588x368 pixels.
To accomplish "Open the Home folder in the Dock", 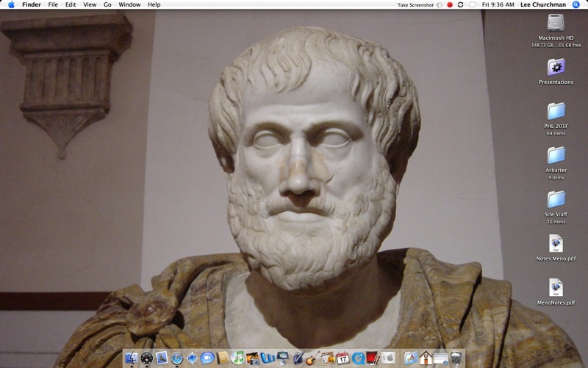I will (426, 358).
